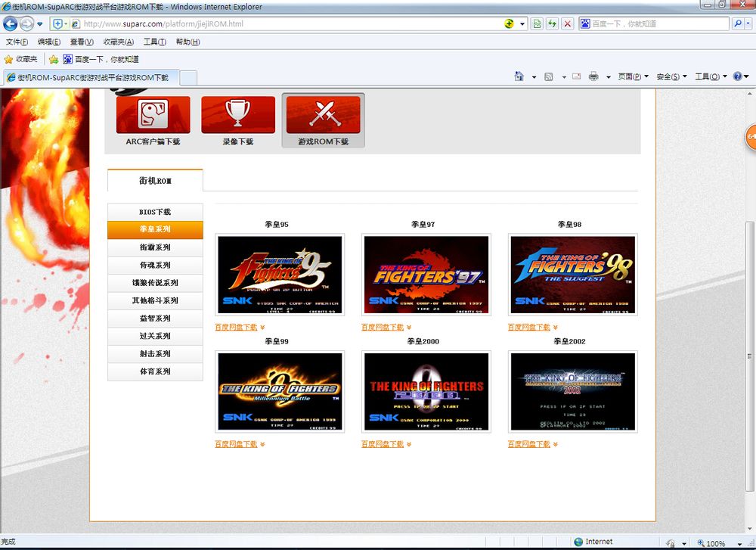The height and width of the screenshot is (550, 756).
Task: Select 体育系列 in sidebar
Action: pyautogui.click(x=155, y=371)
